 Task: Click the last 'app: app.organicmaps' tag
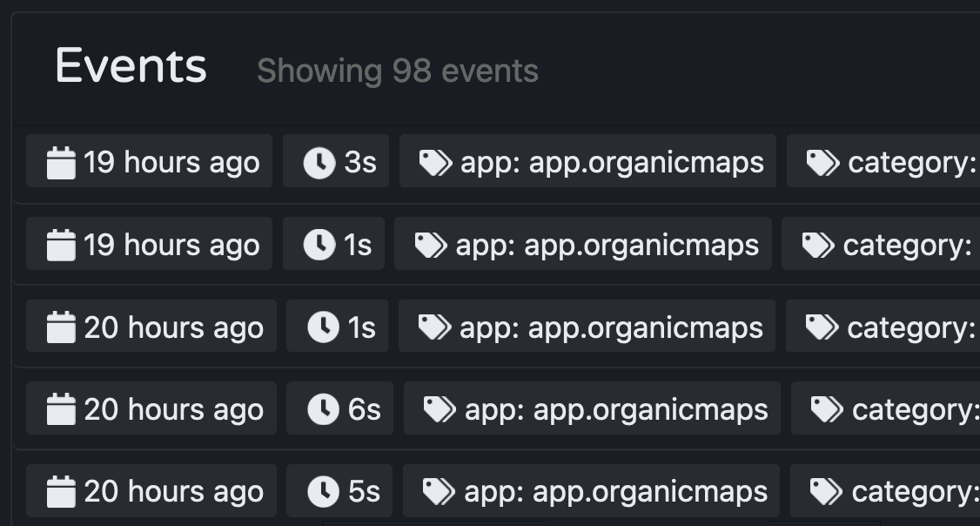(x=590, y=489)
